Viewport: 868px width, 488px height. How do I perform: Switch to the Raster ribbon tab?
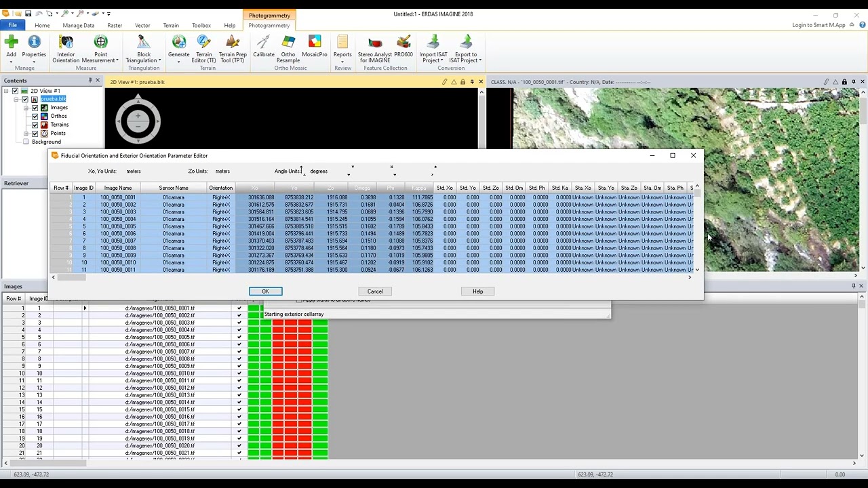115,26
